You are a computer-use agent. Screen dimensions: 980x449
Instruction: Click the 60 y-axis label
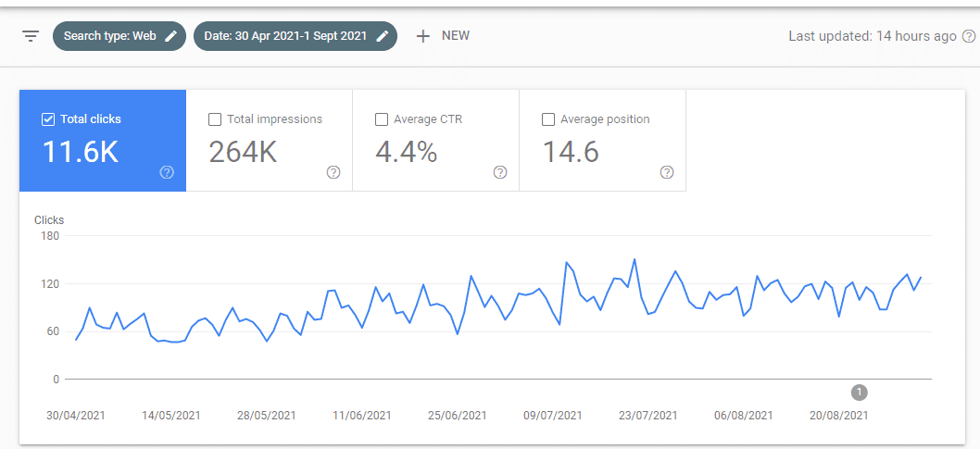[53, 331]
